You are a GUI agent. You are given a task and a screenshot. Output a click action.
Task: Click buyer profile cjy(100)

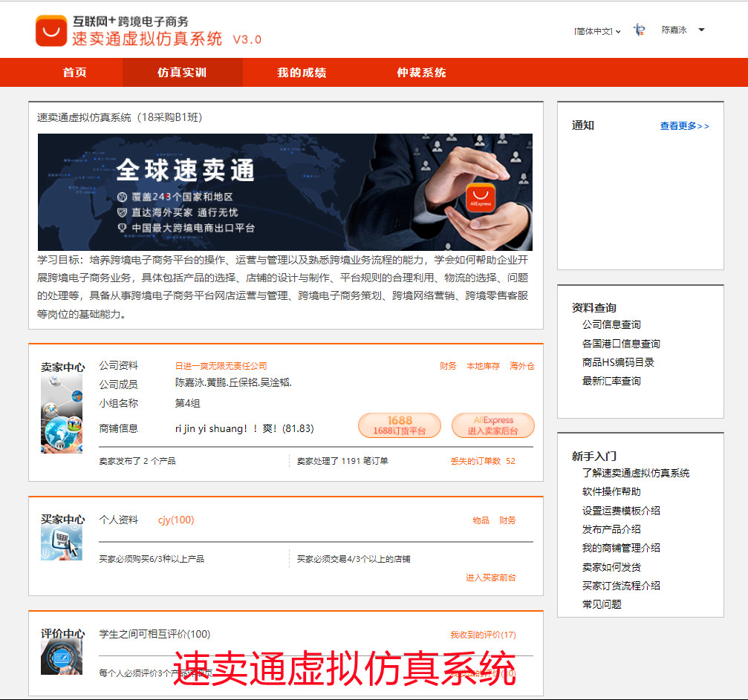(176, 520)
